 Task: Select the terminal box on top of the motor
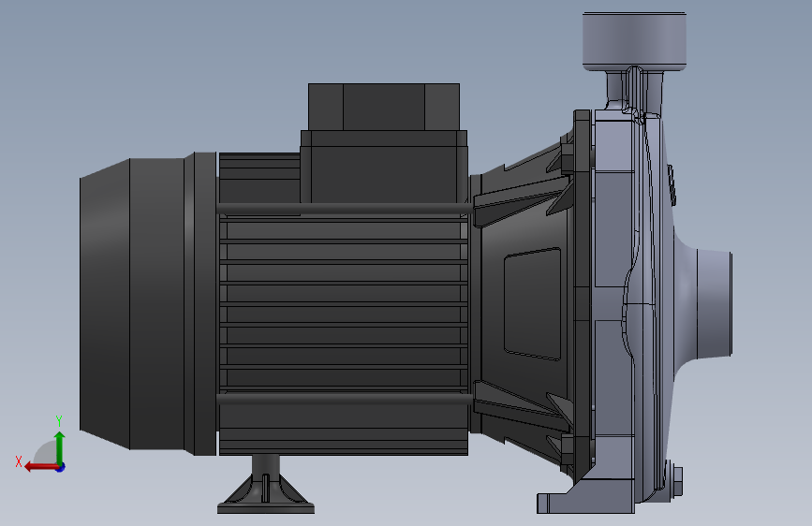(x=384, y=142)
